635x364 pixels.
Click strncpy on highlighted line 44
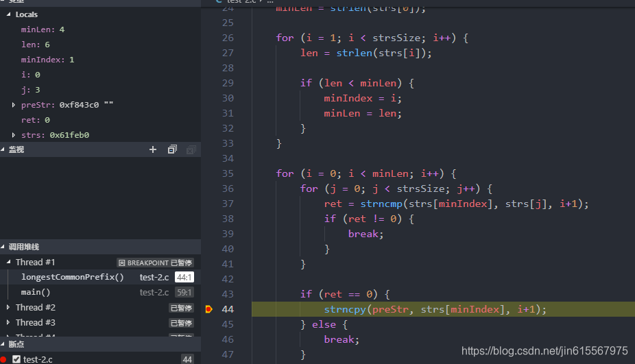pos(345,309)
